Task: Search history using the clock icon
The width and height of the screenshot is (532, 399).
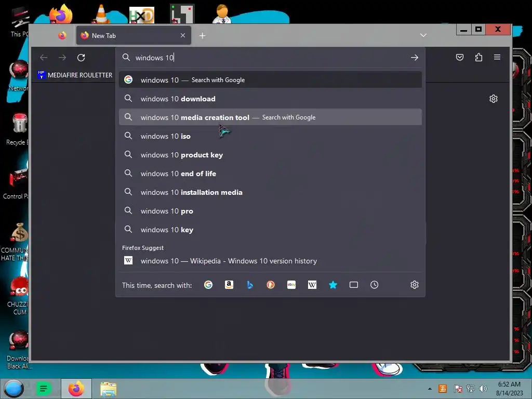Action: tap(374, 285)
